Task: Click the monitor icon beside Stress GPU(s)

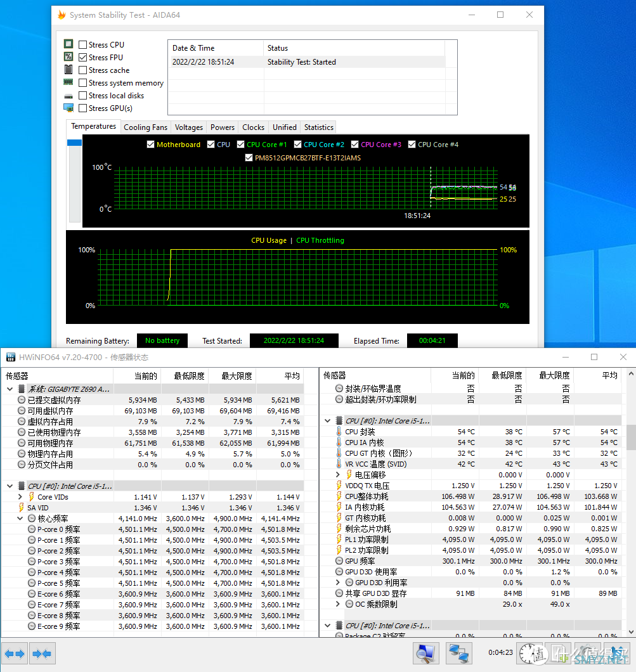Action: pyautogui.click(x=68, y=108)
